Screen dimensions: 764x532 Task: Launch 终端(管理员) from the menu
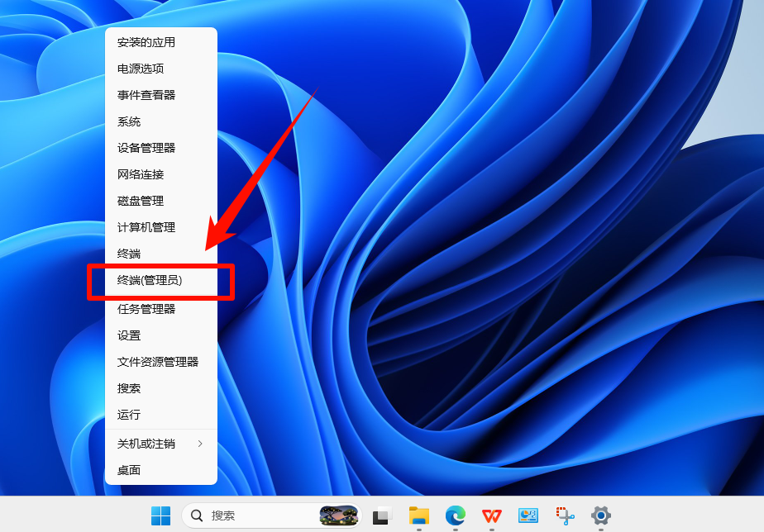tap(161, 280)
